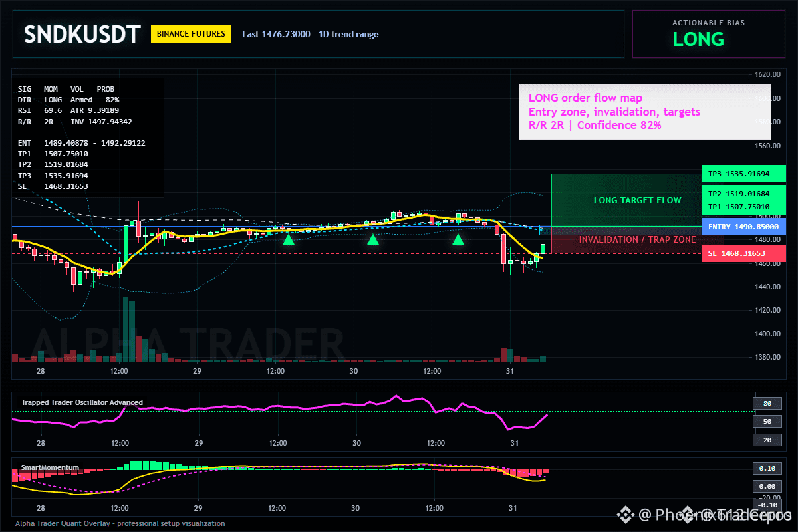
Task: Click the 1480.00 price axis label
Action: 767,240
